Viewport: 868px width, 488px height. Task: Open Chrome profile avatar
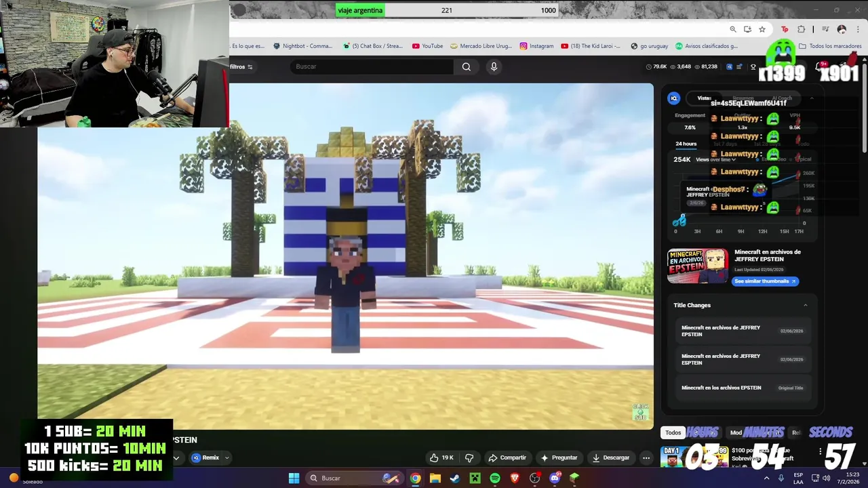(842, 29)
